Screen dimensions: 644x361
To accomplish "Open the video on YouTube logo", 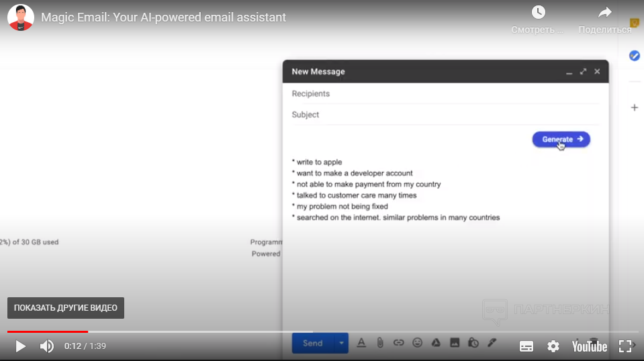I will 590,347.
